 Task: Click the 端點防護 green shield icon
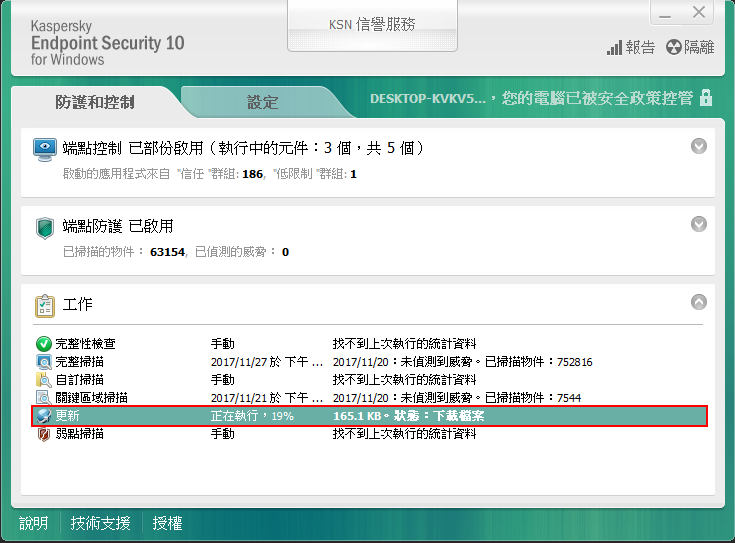(x=45, y=228)
